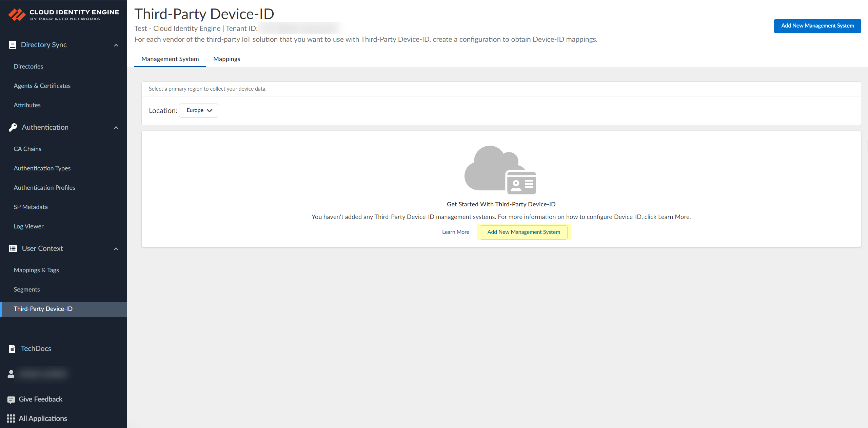Switch to the Mappings tab
Viewport: 868px width, 428px height.
(x=226, y=59)
